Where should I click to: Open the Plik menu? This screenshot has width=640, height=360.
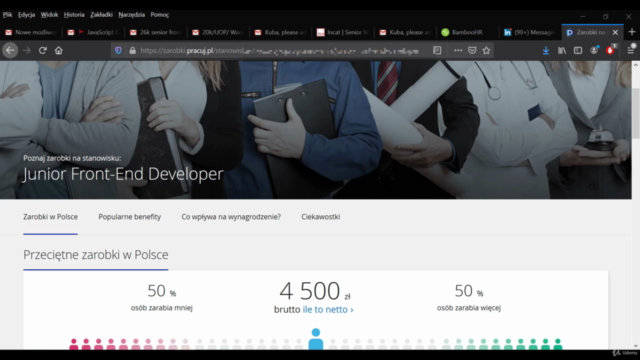[7, 15]
